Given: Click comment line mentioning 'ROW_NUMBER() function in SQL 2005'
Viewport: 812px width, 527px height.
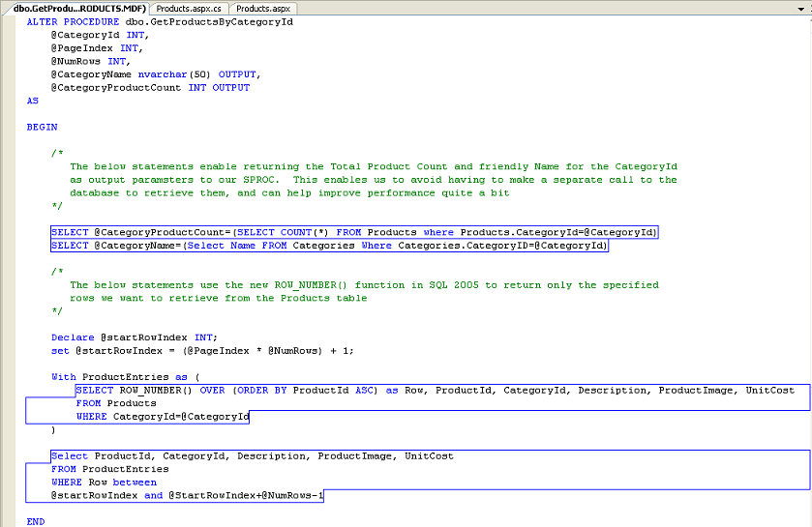Looking at the screenshot, I should 364,285.
